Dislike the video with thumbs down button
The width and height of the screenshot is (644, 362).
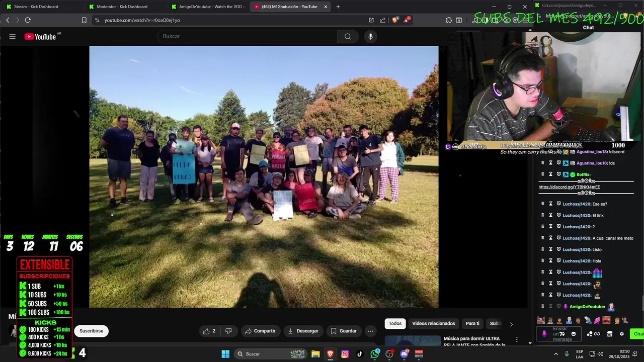(228, 331)
